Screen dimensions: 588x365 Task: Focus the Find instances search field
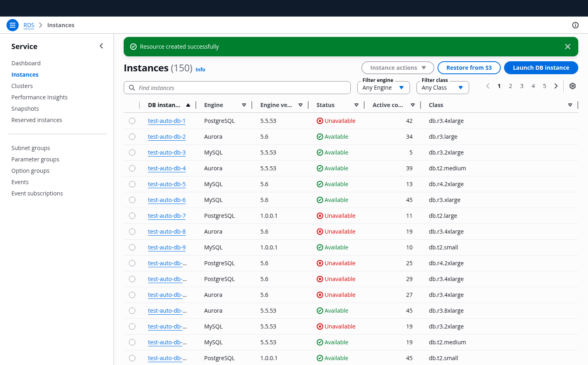coord(237,88)
